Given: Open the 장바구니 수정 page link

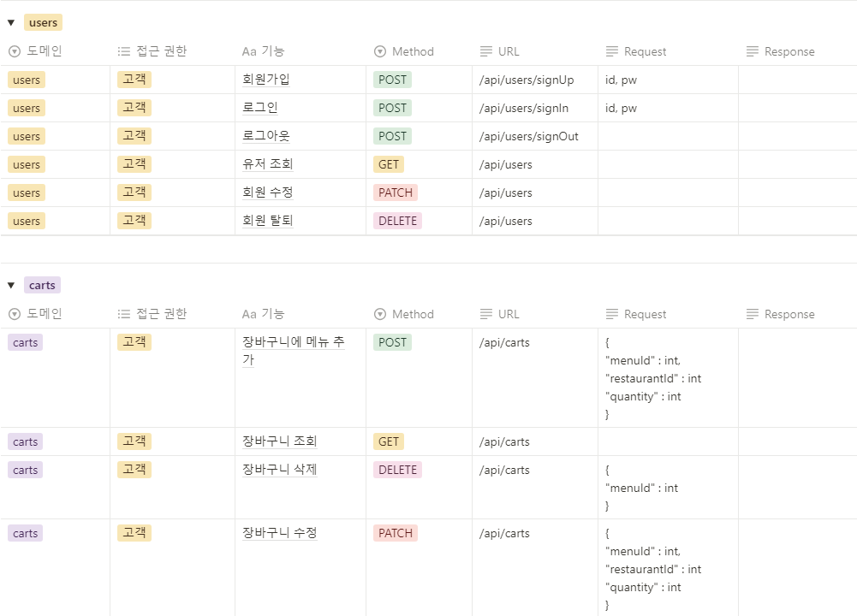Looking at the screenshot, I should [x=279, y=534].
